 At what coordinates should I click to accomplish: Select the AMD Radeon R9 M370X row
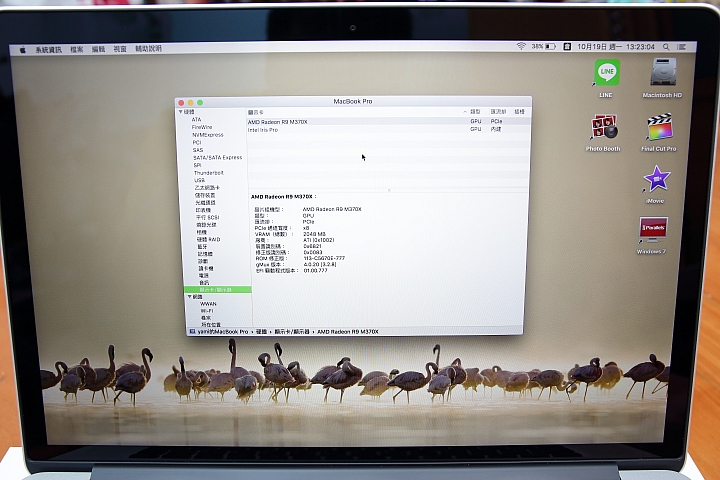(388, 122)
